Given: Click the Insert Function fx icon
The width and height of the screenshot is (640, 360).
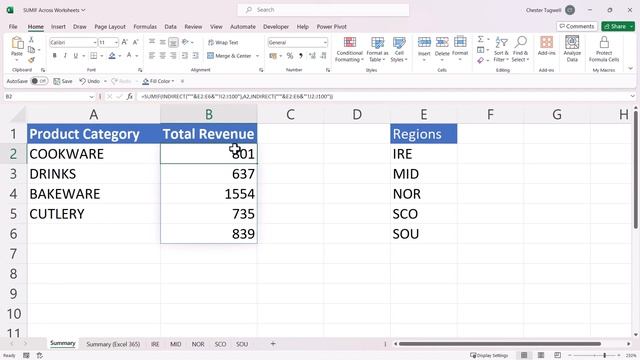Looking at the screenshot, I should click(130, 96).
